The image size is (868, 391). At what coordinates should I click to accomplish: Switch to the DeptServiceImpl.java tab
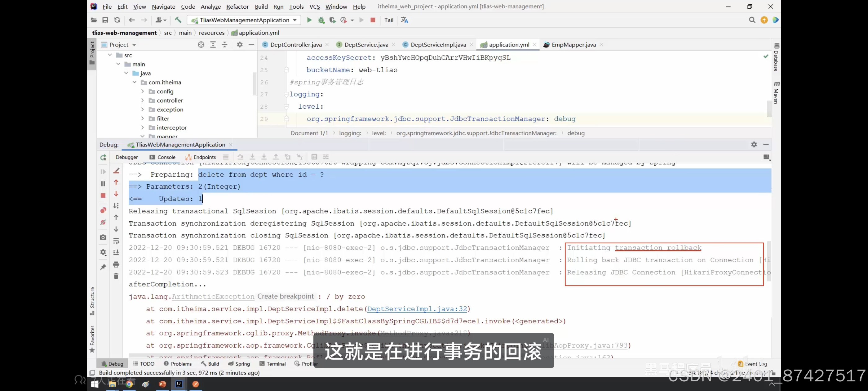pyautogui.click(x=438, y=45)
